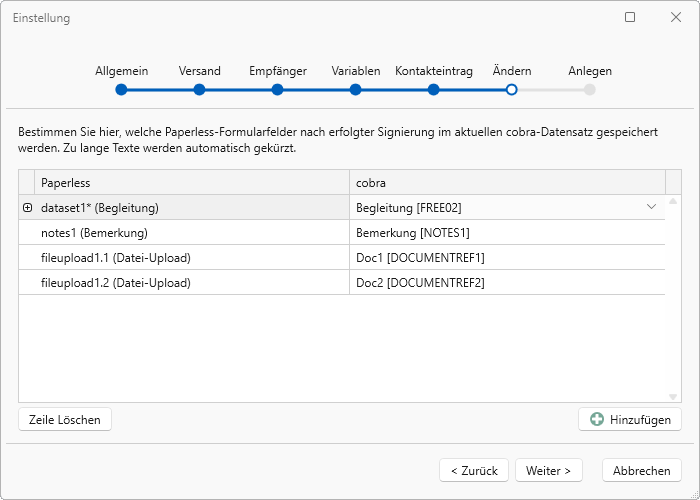Click the cobra column header
This screenshot has height=500, width=700.
pyautogui.click(x=507, y=183)
